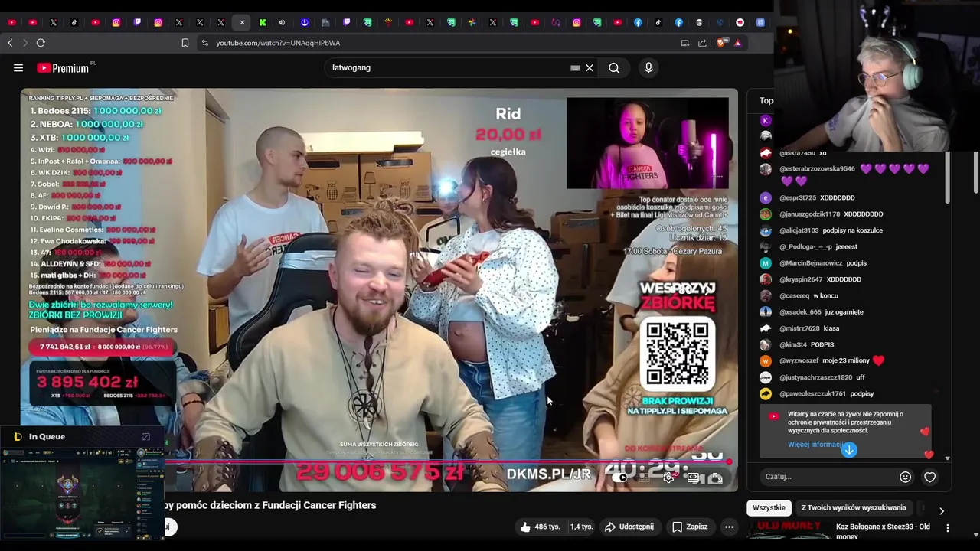Open more actions three-dot menu under video
Viewport: 980px width, 551px height.
coord(729,527)
